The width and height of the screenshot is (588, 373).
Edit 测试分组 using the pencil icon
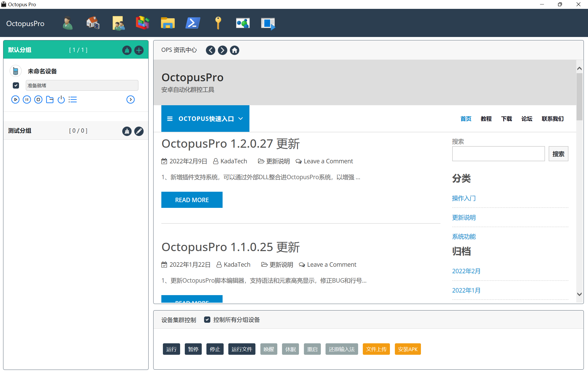point(139,131)
